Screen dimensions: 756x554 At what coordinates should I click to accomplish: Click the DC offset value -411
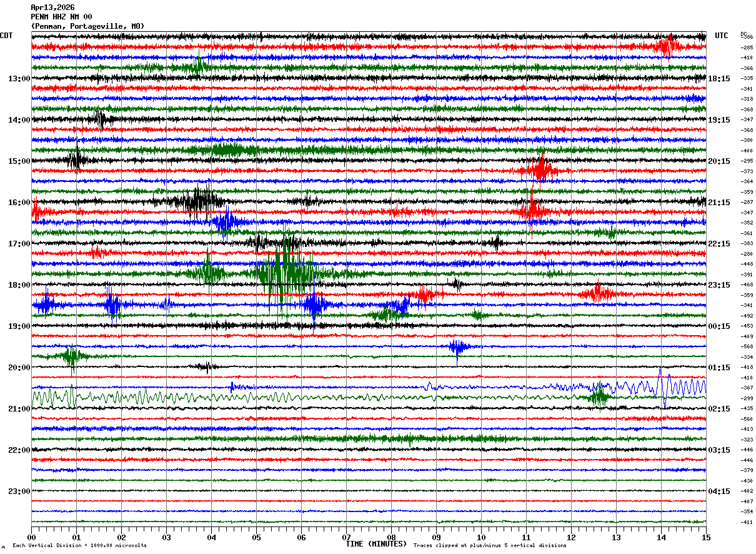coord(747,522)
